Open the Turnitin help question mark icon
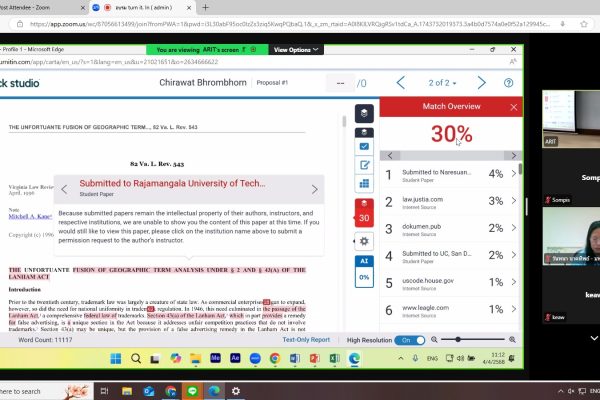 508,83
